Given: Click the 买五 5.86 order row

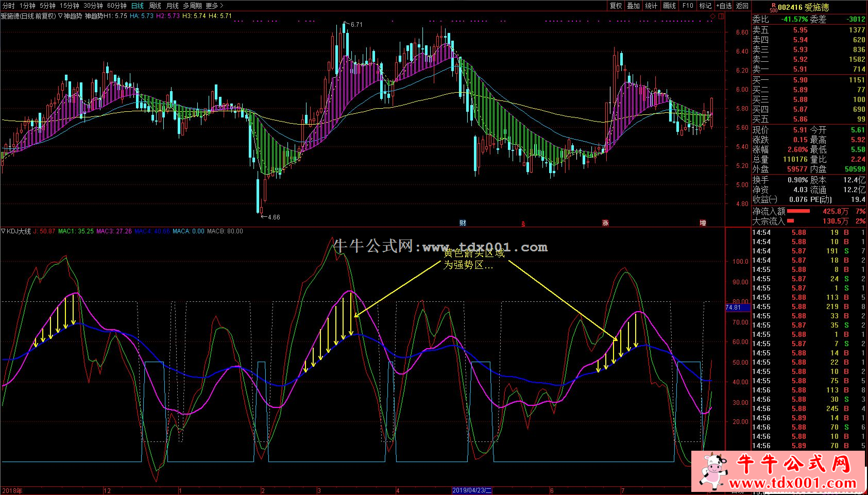Looking at the screenshot, I should 809,119.
